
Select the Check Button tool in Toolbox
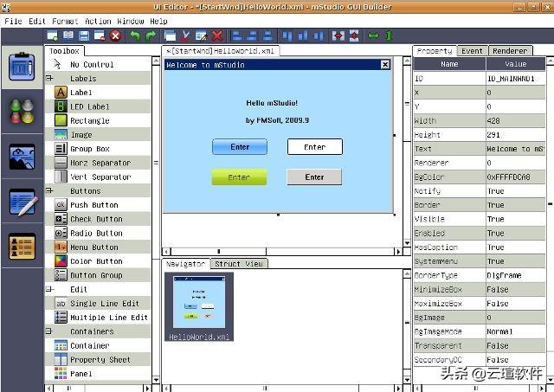95,219
